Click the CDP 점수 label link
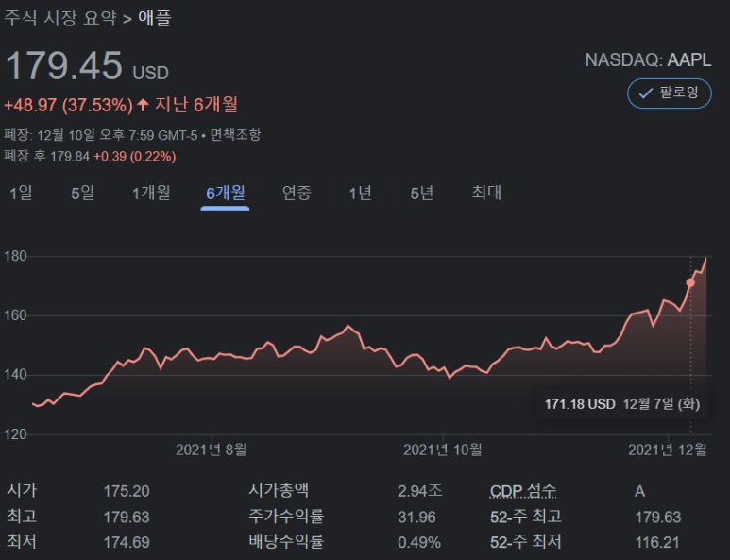The height and width of the screenshot is (560, 730). pos(523,491)
